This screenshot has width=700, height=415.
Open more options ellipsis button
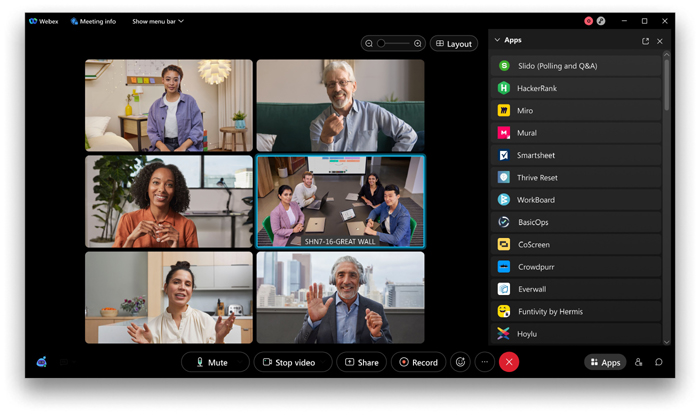pos(484,362)
